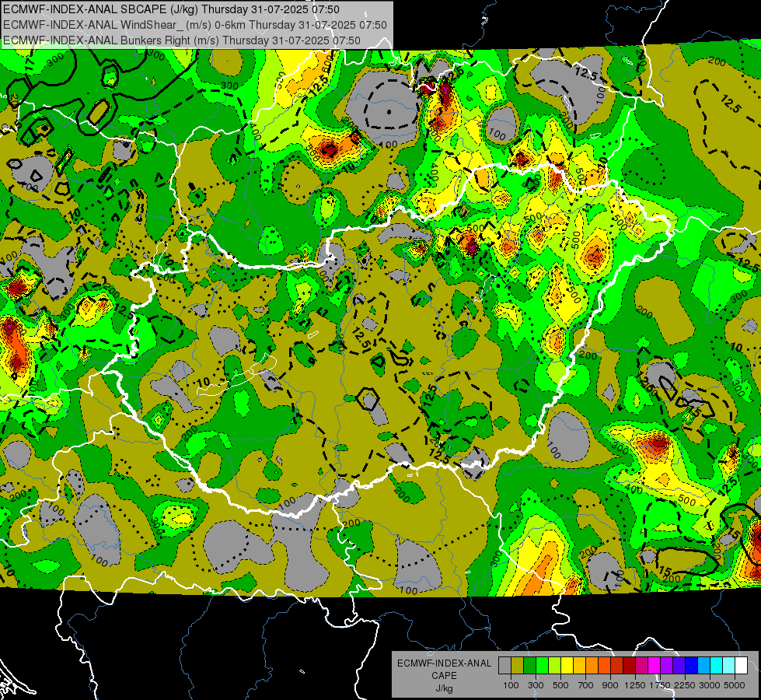Choose the indigo violet legend swatch

tap(679, 665)
